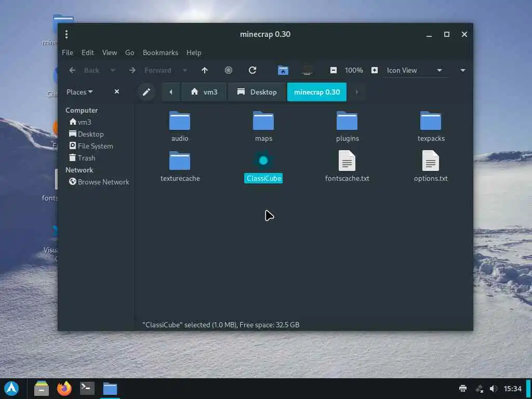Click the Computer toolbar icon
Viewport: 532px width, 399px height.
coord(307,70)
